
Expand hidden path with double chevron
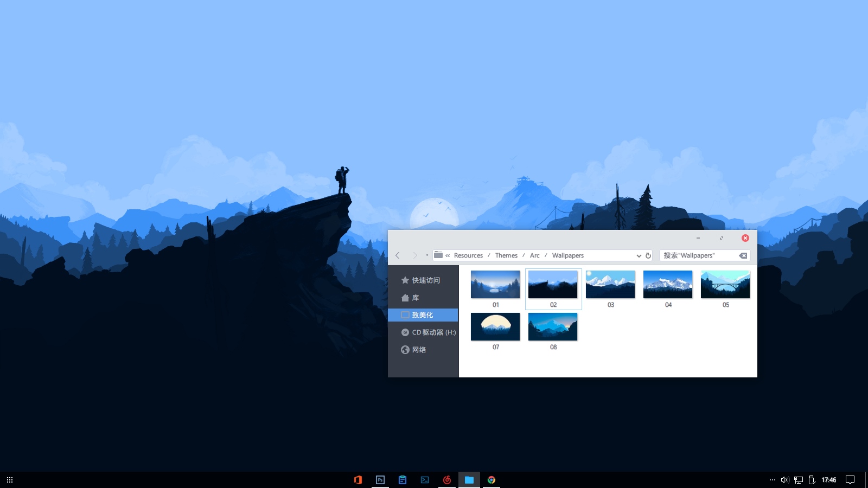point(448,255)
